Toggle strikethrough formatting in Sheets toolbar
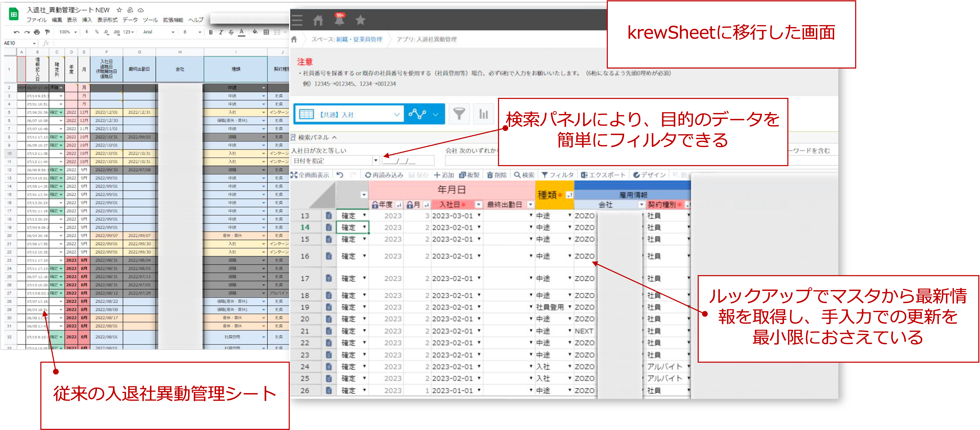Image resolution: width=980 pixels, height=430 pixels. click(231, 32)
